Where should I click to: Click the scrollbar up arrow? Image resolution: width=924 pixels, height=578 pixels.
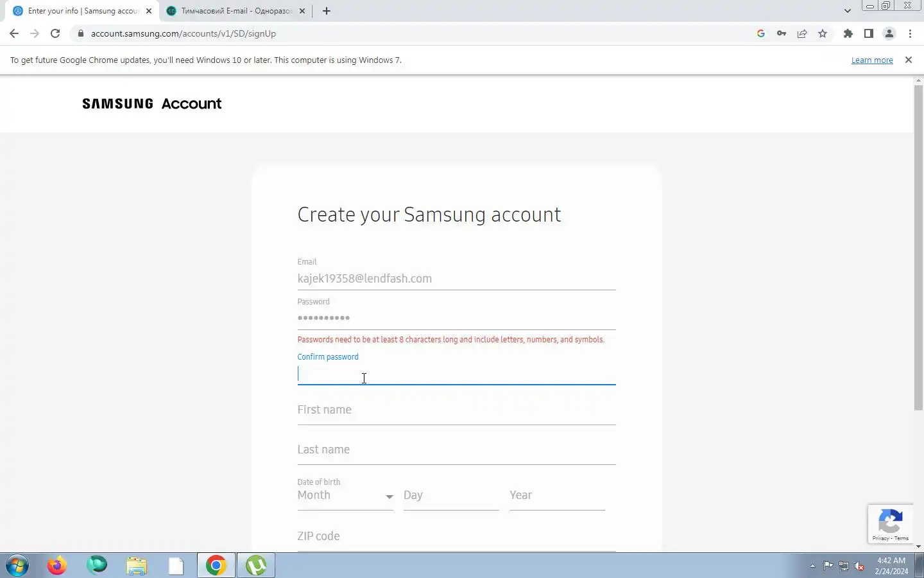(x=918, y=80)
